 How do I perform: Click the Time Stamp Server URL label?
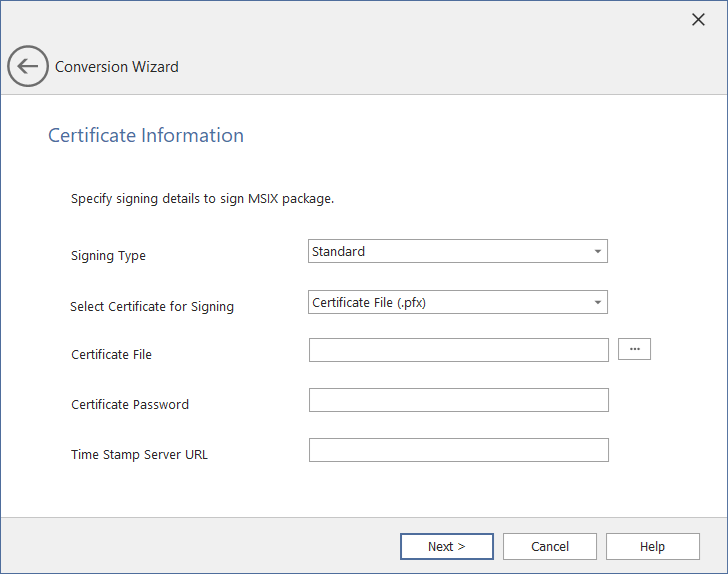coord(139,455)
